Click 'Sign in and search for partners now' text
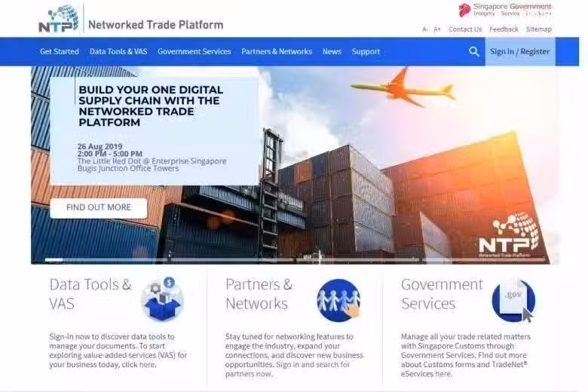Image resolution: width=588 pixels, height=392 pixels. pyautogui.click(x=288, y=369)
